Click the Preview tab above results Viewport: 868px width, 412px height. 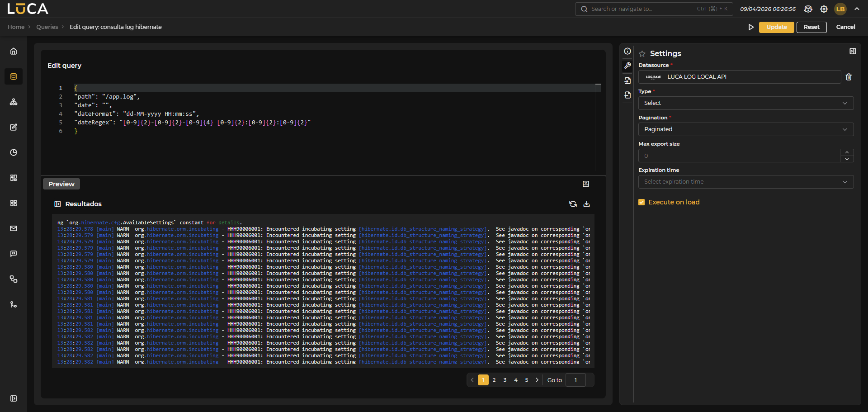coord(61,184)
